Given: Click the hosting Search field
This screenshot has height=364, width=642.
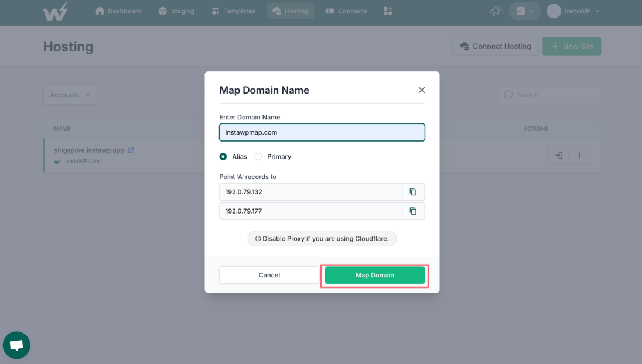Looking at the screenshot, I should (x=549, y=95).
